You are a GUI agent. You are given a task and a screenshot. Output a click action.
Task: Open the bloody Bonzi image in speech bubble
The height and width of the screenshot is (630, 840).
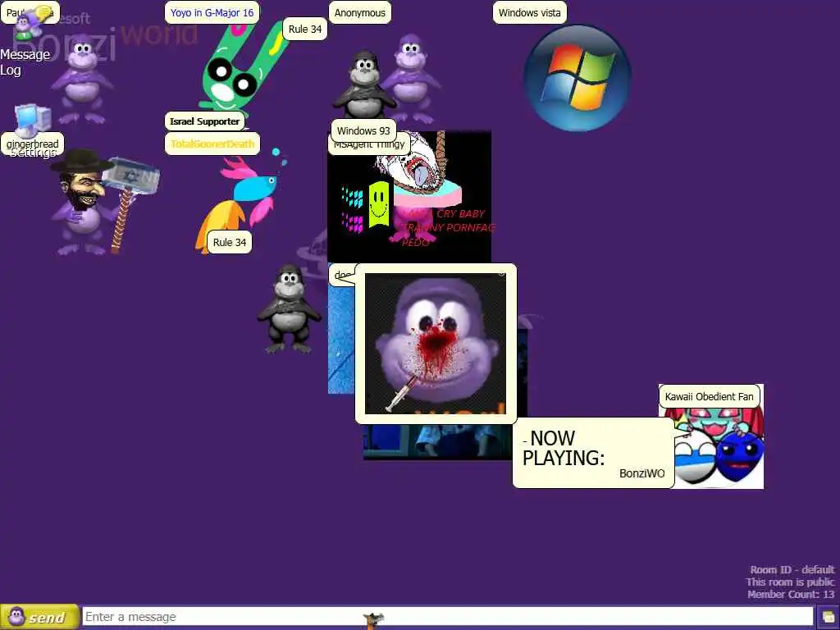[x=436, y=344]
